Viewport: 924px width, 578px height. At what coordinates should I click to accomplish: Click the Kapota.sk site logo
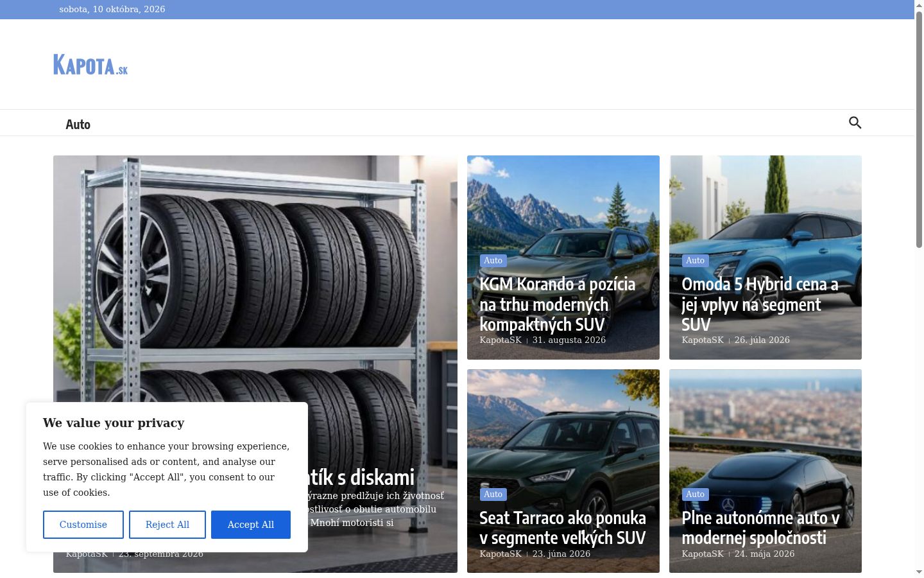coord(90,64)
